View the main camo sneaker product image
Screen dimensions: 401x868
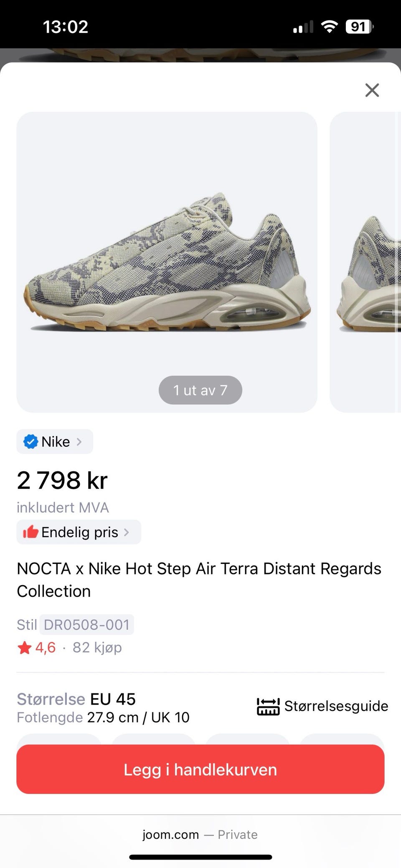(x=167, y=262)
